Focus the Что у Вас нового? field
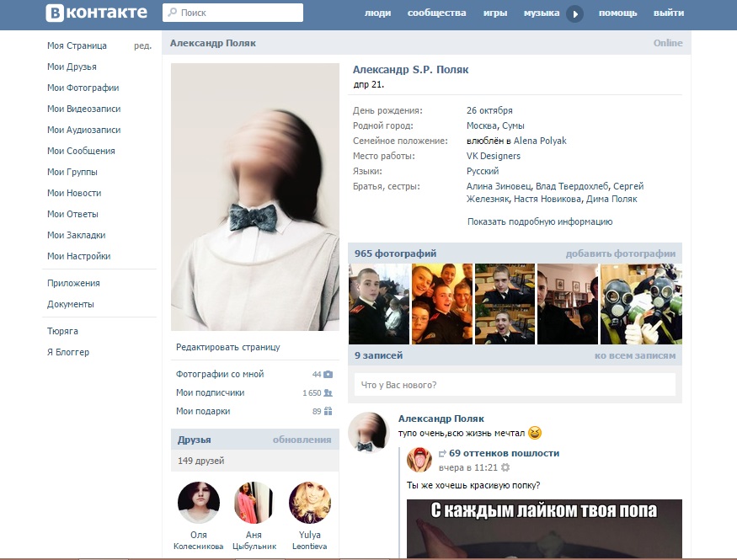 click(515, 385)
